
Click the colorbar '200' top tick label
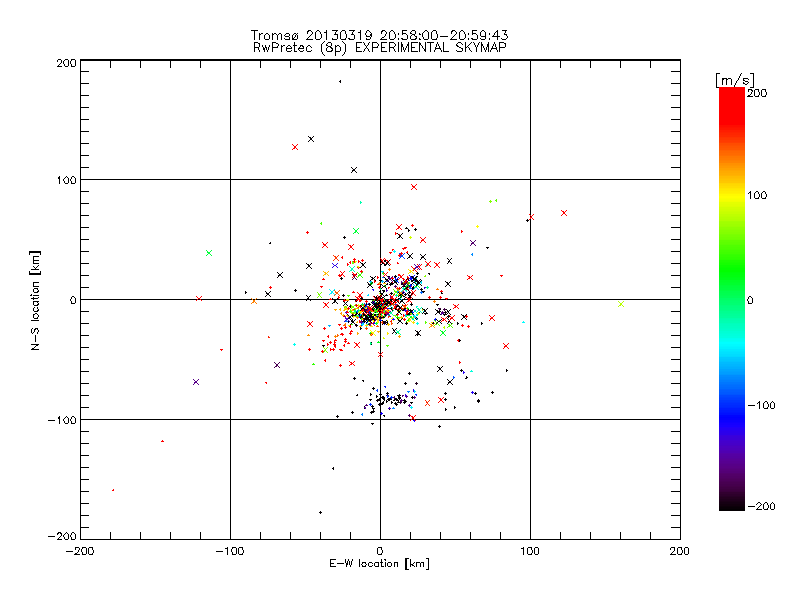pyautogui.click(x=757, y=93)
